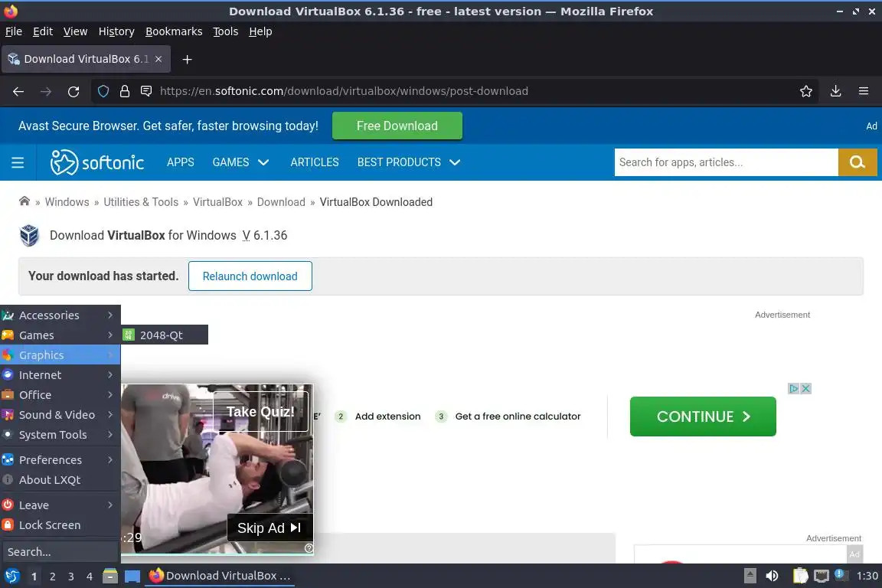Open the Help menu

[260, 31]
